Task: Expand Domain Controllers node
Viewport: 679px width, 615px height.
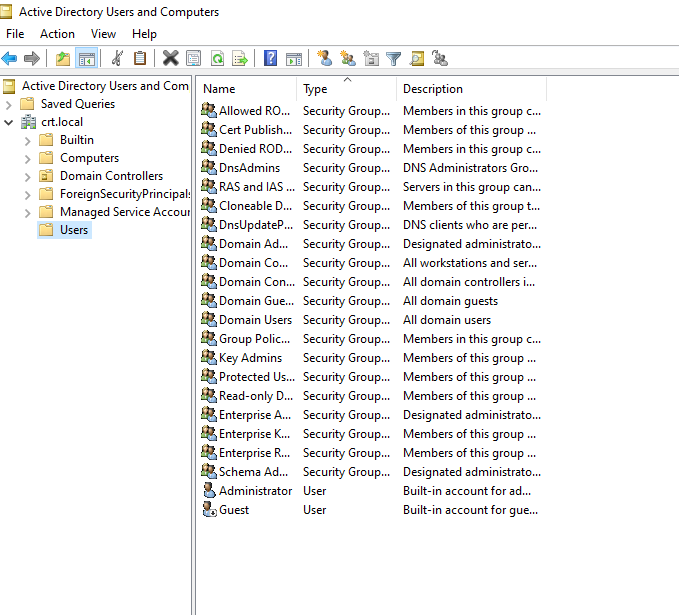Action: coord(28,177)
